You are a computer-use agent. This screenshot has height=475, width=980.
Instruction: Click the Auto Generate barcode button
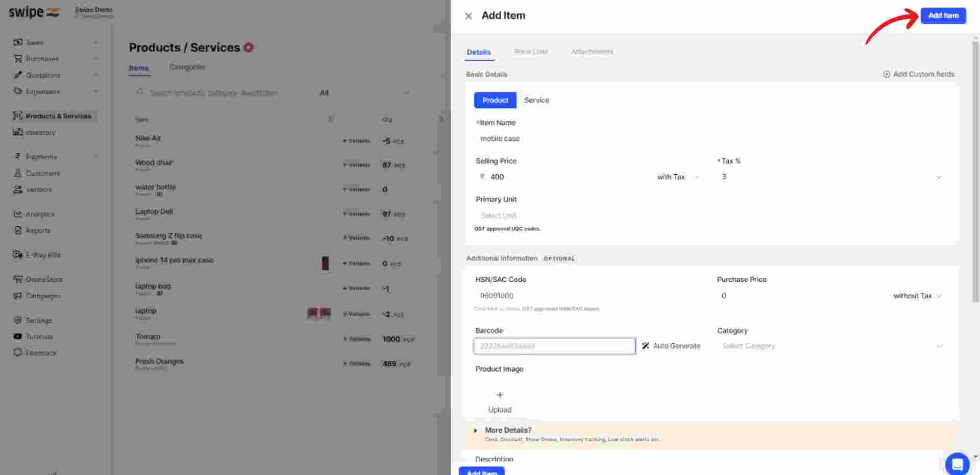pos(671,346)
